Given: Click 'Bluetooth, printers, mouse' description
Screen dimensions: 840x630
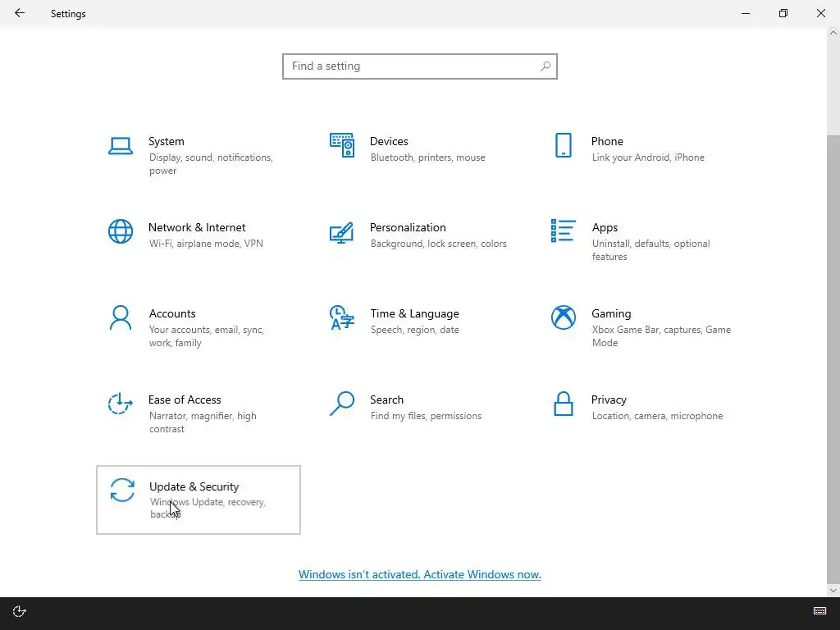Looking at the screenshot, I should pyautogui.click(x=427, y=157).
